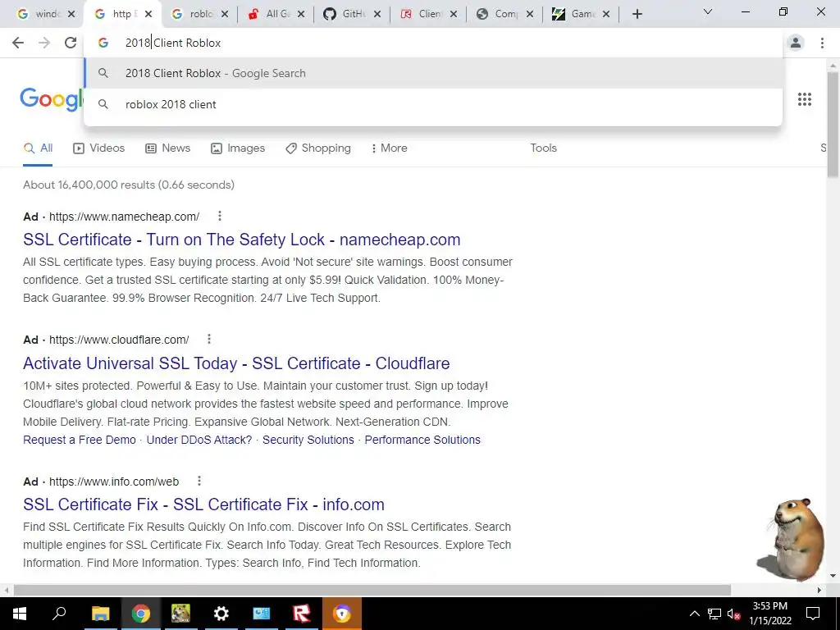Switch to the 'Comp' tab

500,15
